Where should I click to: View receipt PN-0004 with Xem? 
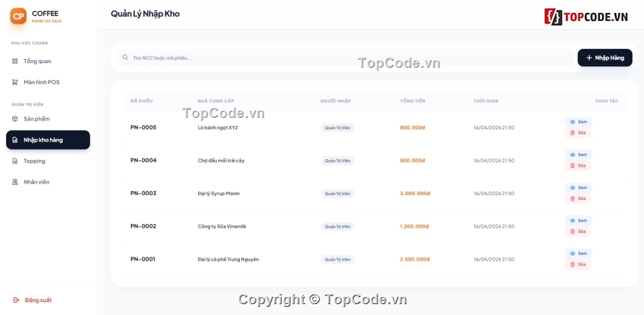click(x=578, y=155)
